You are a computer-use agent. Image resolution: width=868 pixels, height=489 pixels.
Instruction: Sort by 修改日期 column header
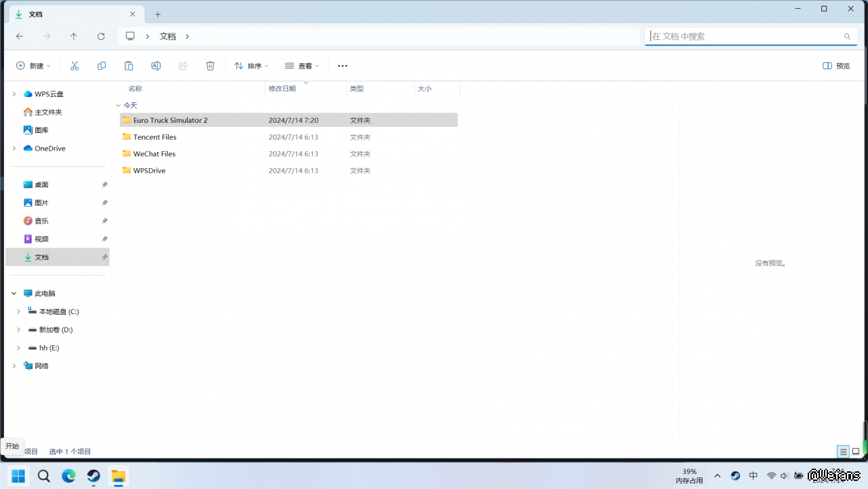point(283,89)
